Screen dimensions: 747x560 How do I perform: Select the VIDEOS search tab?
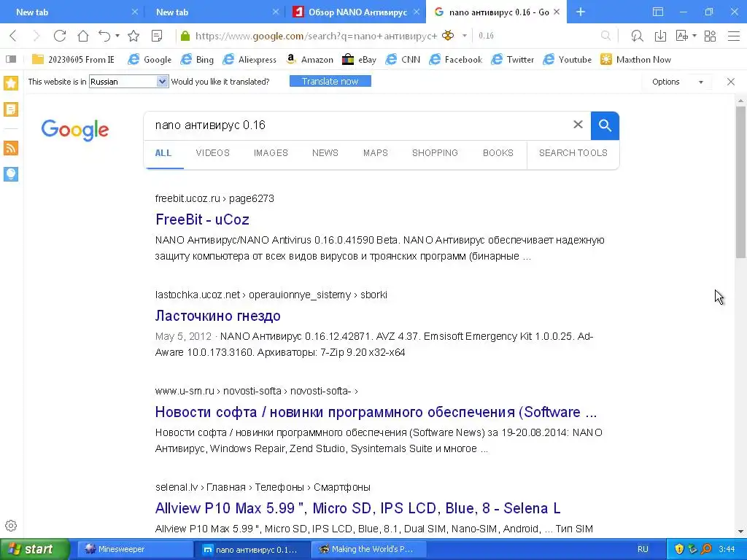(212, 153)
